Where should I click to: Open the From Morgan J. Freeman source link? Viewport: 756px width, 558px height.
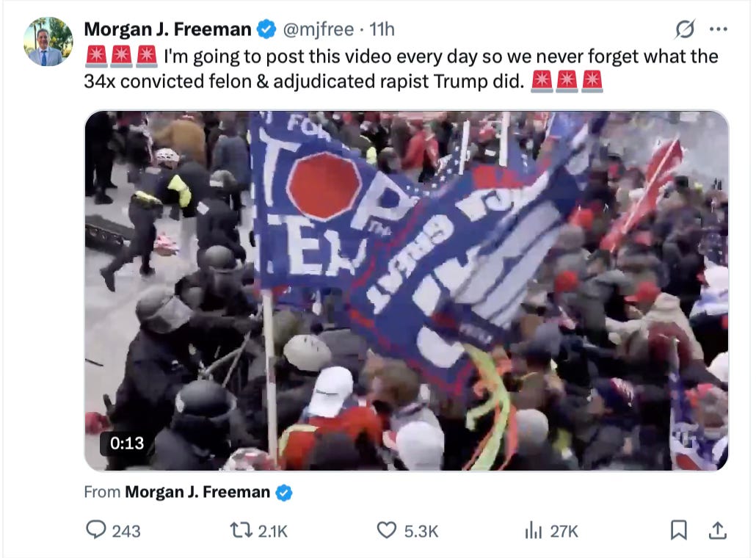197,493
